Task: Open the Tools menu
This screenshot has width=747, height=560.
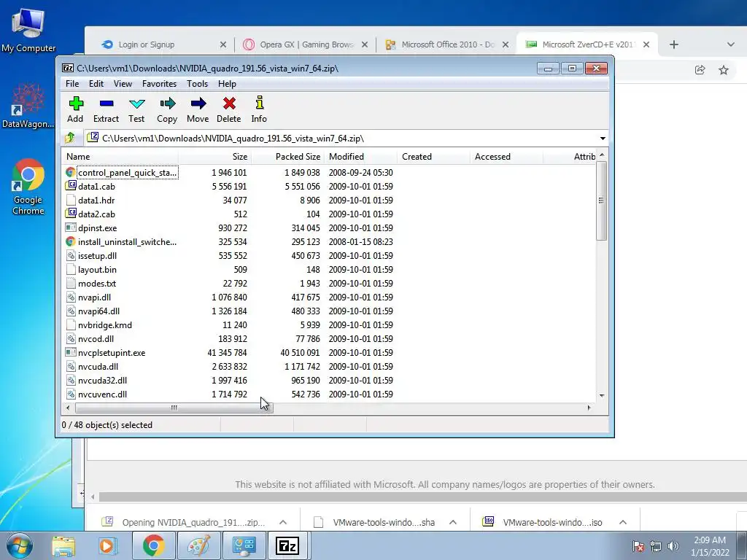Action: (x=197, y=84)
